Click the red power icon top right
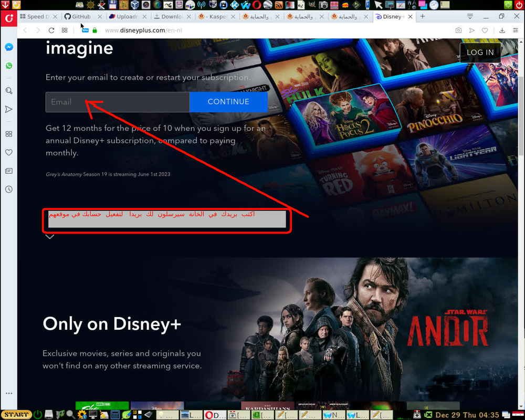525x420 pixels. [x=519, y=5]
